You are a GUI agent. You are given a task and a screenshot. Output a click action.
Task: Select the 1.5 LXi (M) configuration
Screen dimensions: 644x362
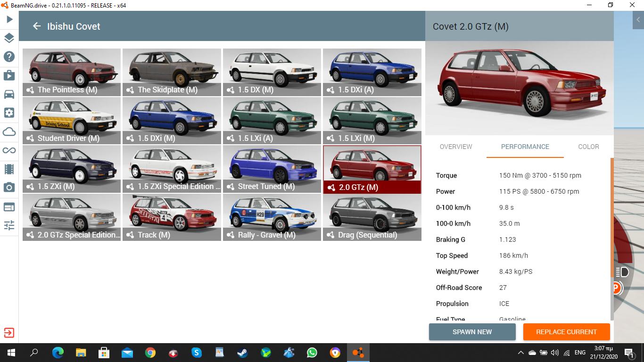point(372,121)
